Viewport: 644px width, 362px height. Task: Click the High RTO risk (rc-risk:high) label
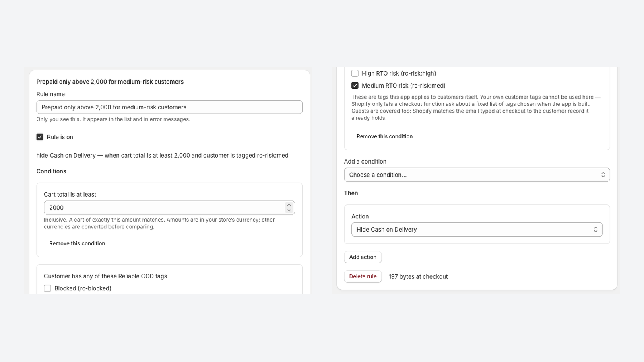coord(399,74)
